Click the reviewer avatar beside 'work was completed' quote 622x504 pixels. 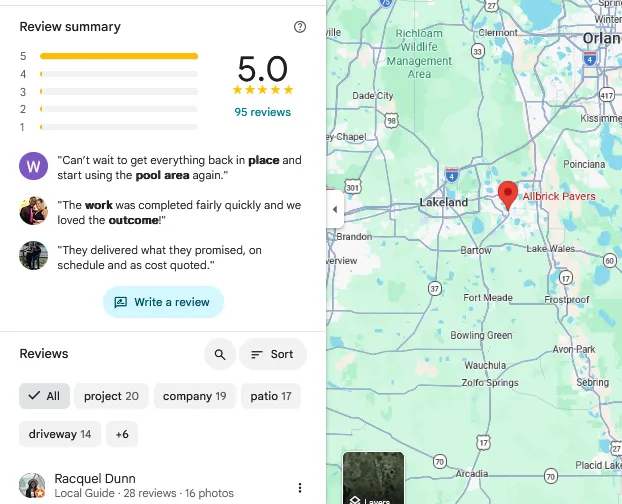33,211
